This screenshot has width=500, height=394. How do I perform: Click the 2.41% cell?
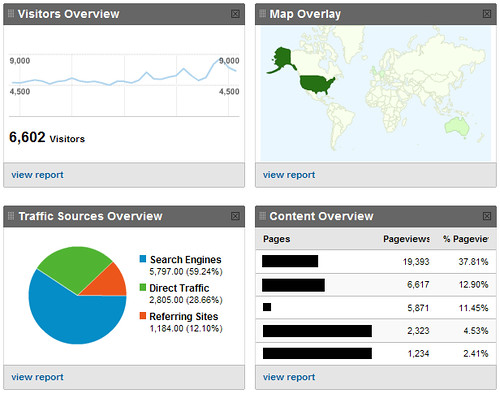tap(476, 353)
